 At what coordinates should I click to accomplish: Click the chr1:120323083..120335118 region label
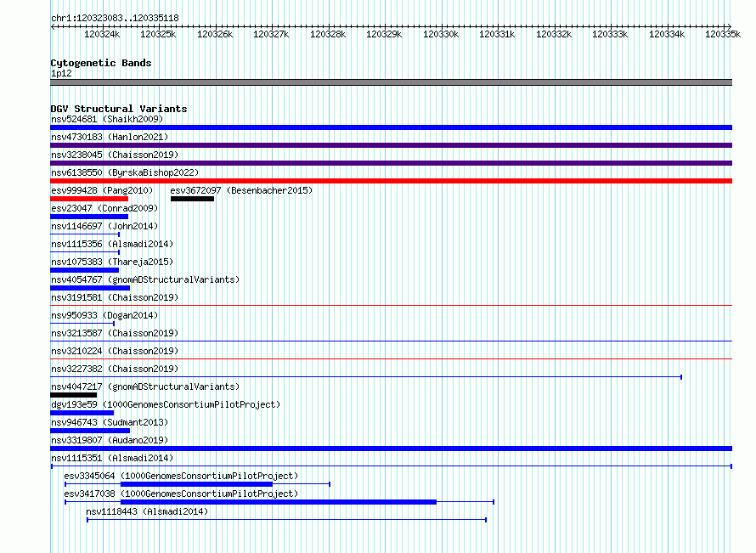[115, 18]
